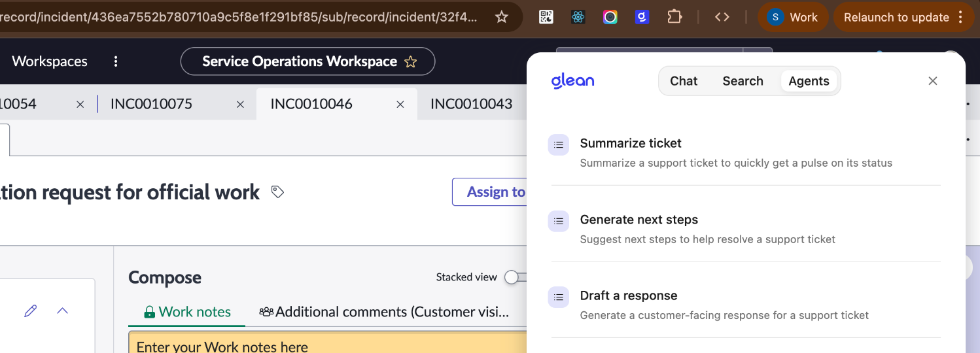
Task: Run the Generate next steps agent
Action: (746, 229)
